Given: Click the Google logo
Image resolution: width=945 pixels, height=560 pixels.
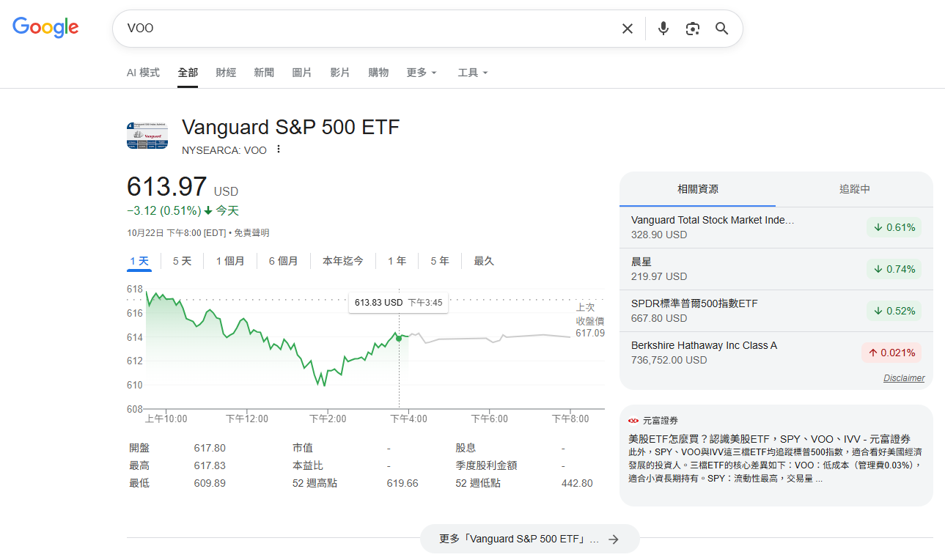Looking at the screenshot, I should tap(45, 28).
